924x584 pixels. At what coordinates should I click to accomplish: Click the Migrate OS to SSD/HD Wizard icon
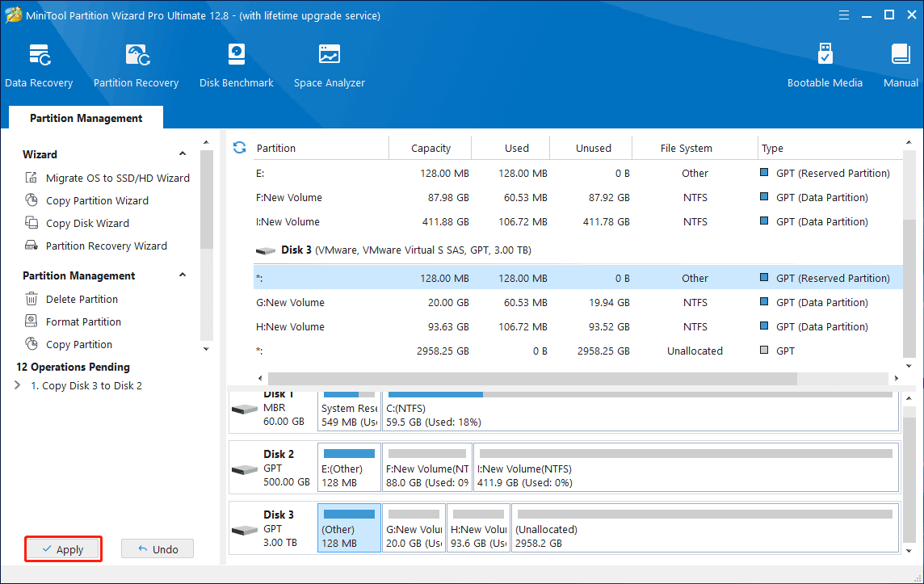[31, 178]
